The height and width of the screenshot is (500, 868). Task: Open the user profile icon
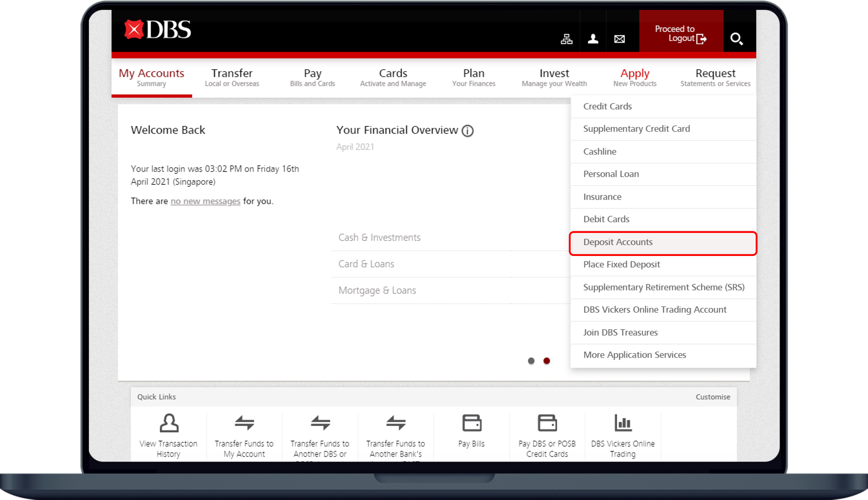click(593, 39)
